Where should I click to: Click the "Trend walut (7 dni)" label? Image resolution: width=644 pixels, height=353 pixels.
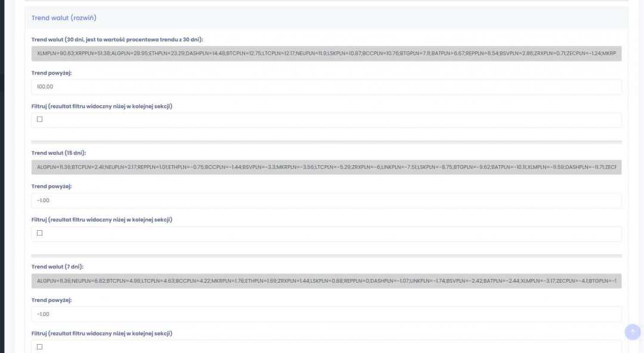pos(57,267)
